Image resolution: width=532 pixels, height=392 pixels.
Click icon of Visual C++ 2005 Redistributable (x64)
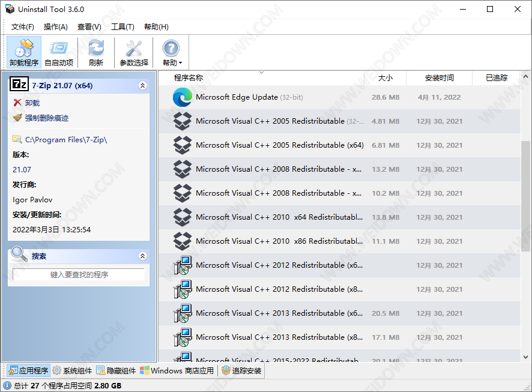[182, 145]
